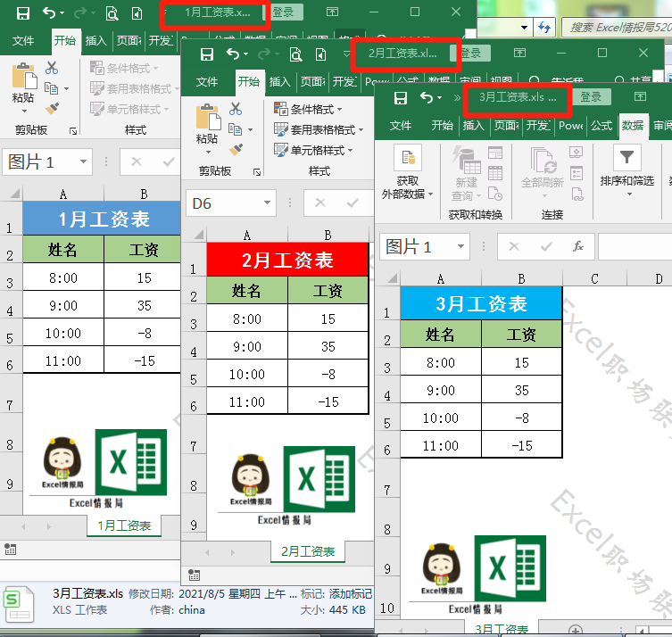This screenshot has height=637, width=672.
Task: Click cell 35 in 2月工资表 sheet
Action: point(328,346)
